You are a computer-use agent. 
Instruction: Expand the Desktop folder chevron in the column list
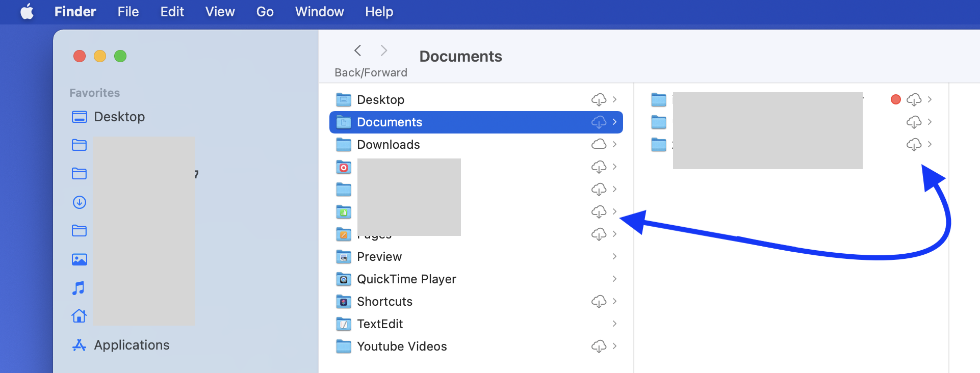pyautogui.click(x=614, y=99)
